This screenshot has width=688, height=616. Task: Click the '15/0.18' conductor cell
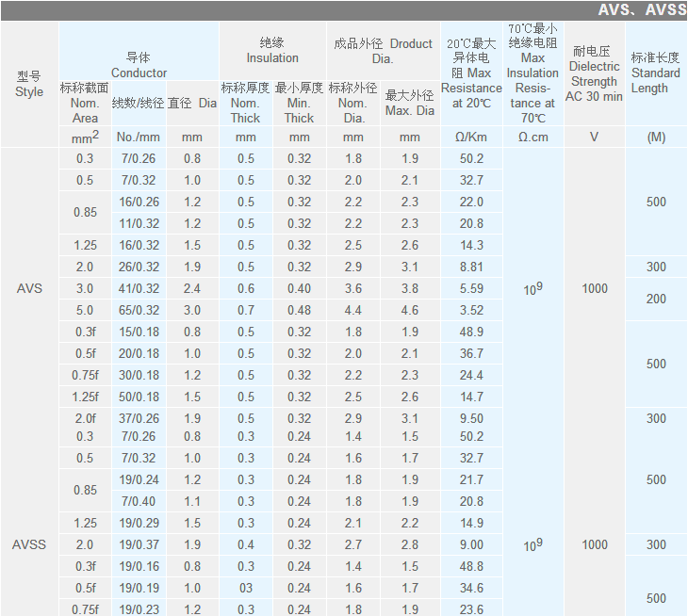coord(139,332)
